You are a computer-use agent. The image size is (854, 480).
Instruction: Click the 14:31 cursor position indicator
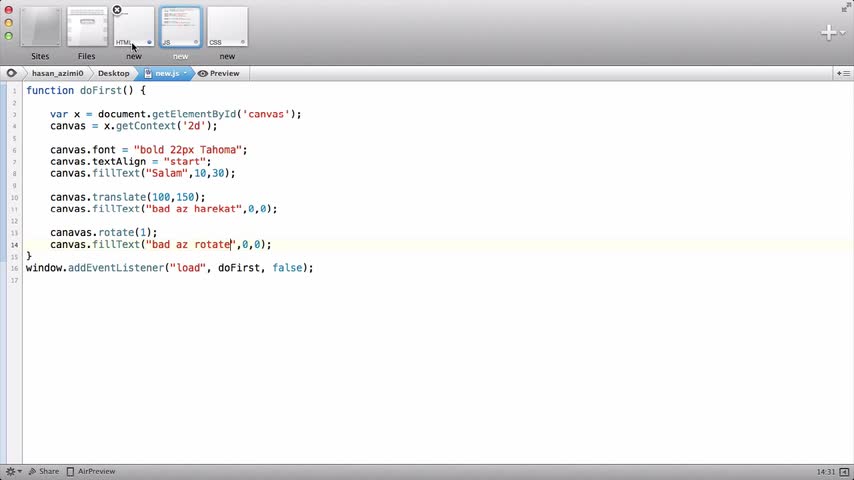[x=826, y=472]
